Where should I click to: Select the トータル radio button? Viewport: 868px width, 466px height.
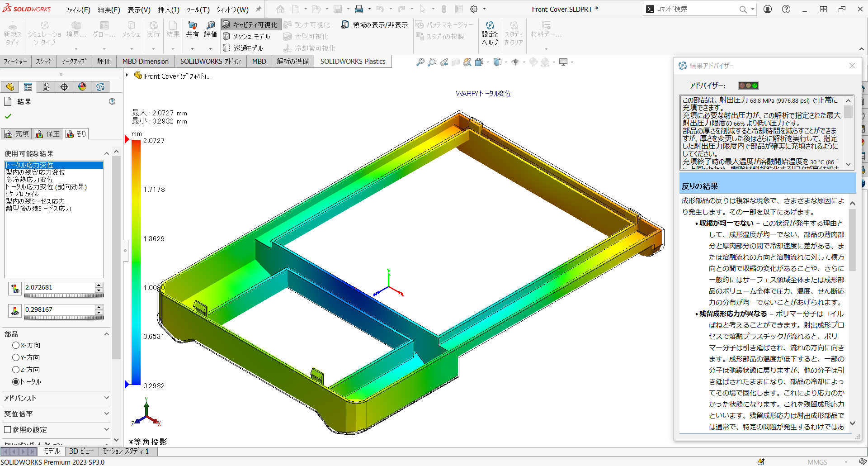16,382
